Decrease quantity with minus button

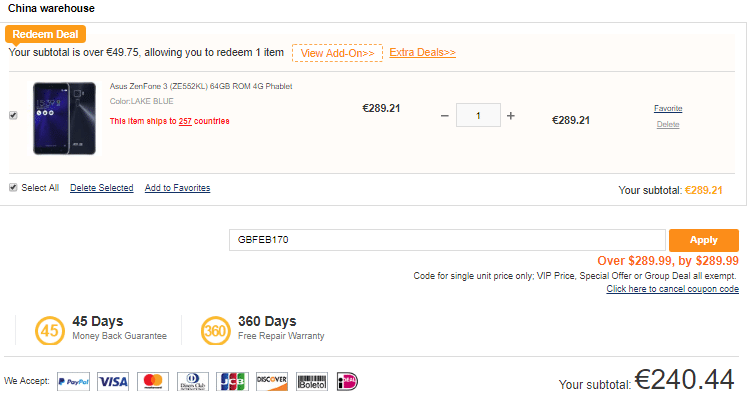coord(445,116)
